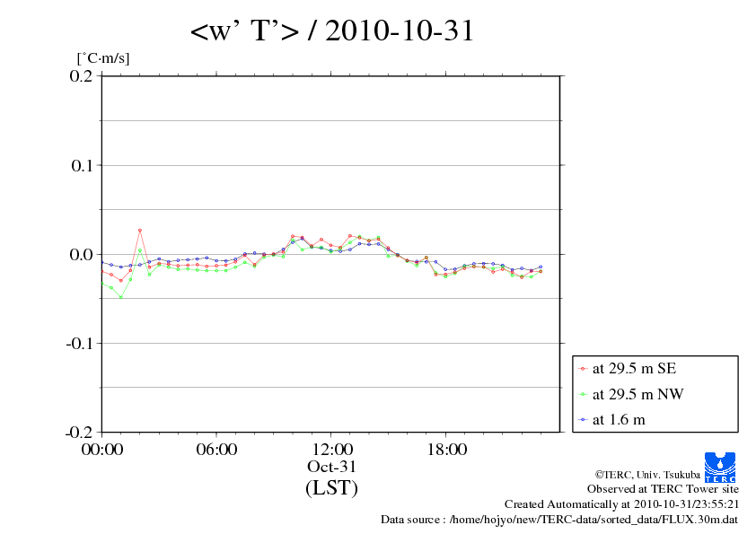
Task: Click the red spike data point near 02:00
Action: [140, 231]
